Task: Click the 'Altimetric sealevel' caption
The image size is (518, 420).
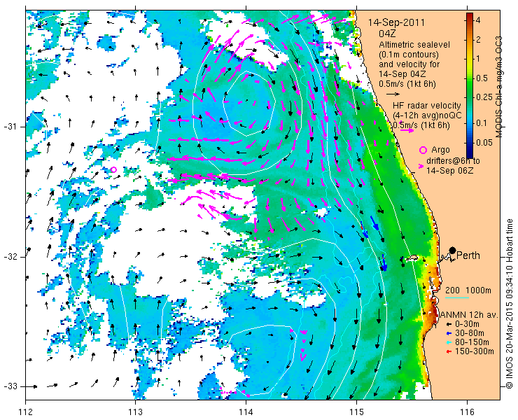Action: coord(414,45)
